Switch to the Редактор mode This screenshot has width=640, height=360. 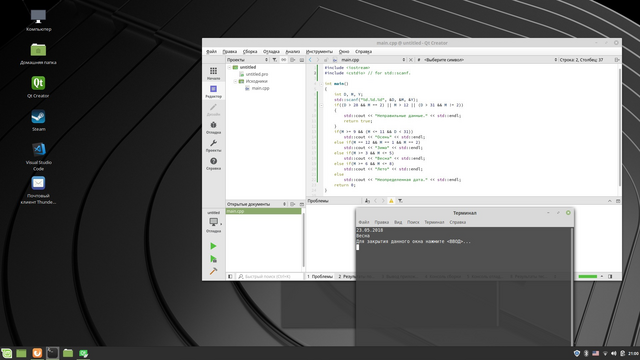tap(213, 91)
